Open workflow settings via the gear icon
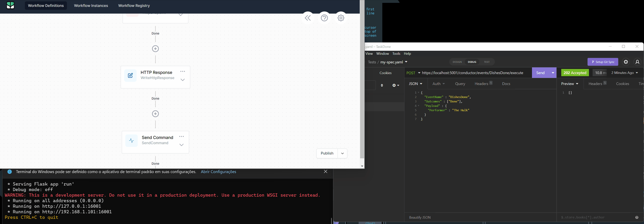Screen dimensions: 644x224 341,18
